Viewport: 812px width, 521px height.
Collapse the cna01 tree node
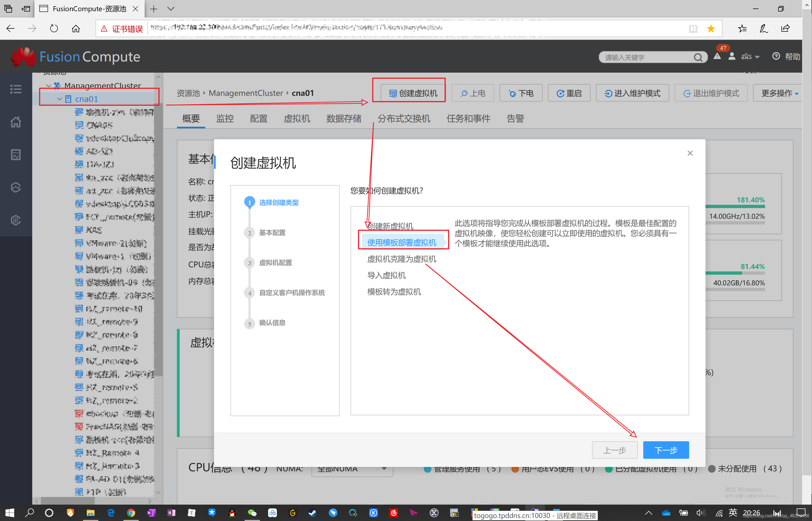pyautogui.click(x=60, y=99)
